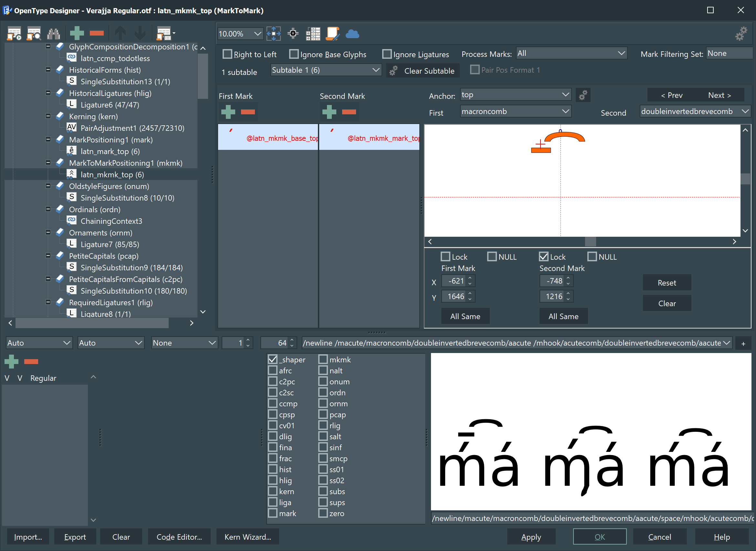Image resolution: width=756 pixels, height=551 pixels.
Task: Click the First Mark X value field
Action: [x=454, y=281]
